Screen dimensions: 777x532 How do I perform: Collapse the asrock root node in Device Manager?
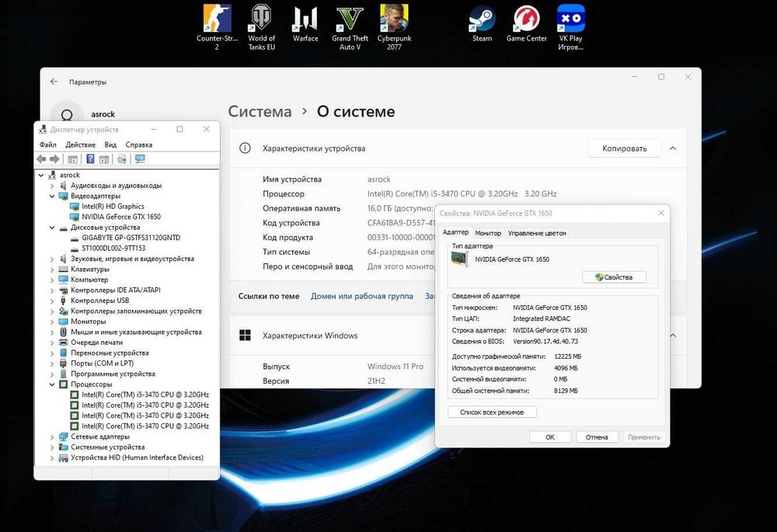tap(41, 175)
